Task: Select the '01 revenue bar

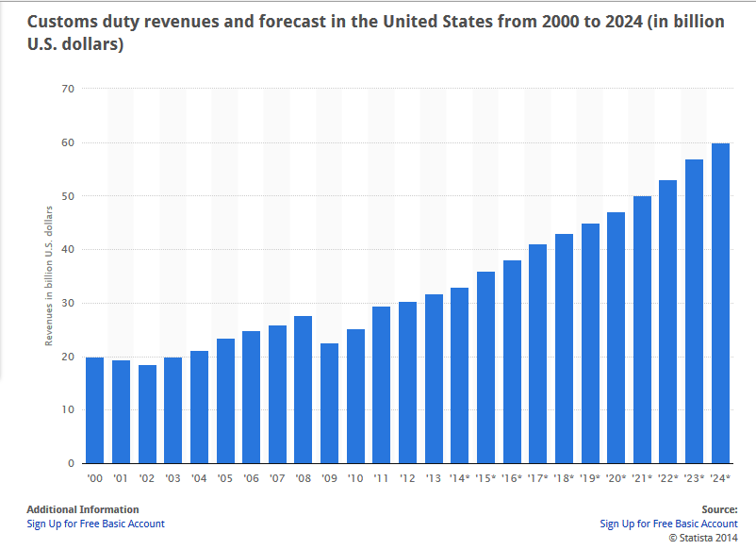Action: coord(121,412)
